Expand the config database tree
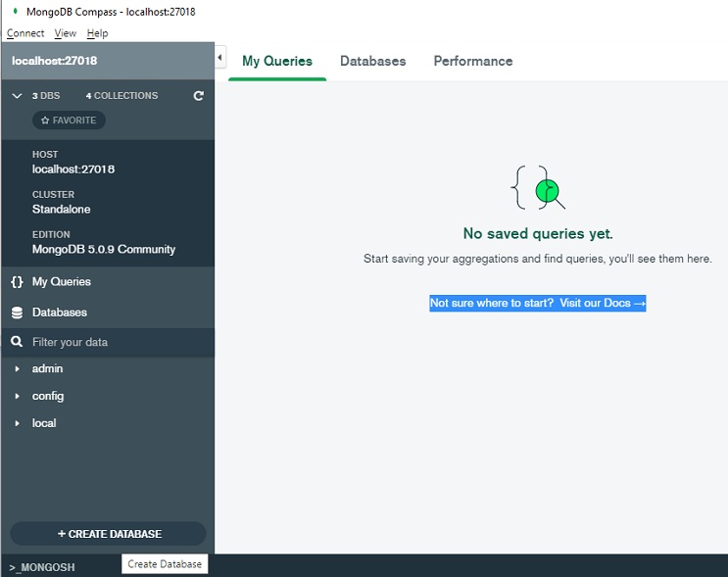This screenshot has height=577, width=728. [x=18, y=397]
